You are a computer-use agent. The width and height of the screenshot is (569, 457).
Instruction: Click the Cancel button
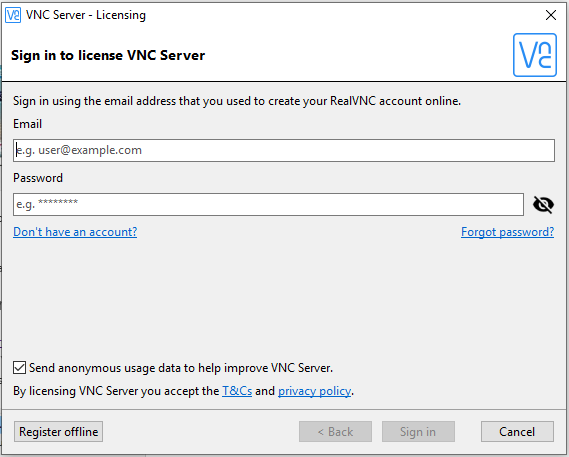517,432
